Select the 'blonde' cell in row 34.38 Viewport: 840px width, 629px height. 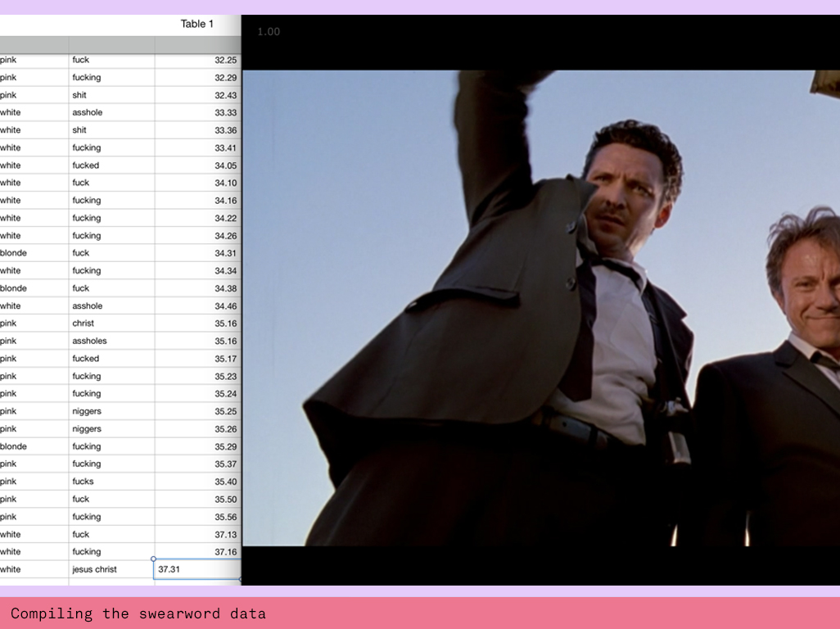click(x=34, y=288)
